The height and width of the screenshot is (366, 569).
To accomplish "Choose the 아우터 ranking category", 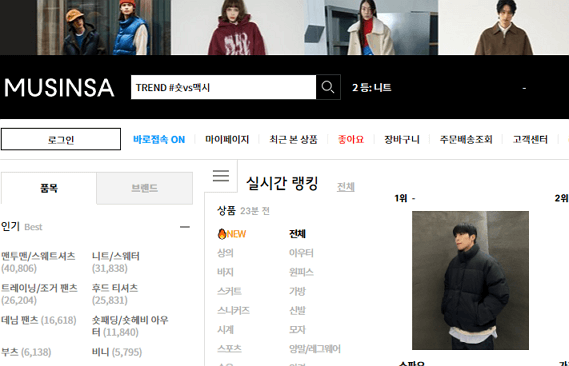I will [301, 253].
